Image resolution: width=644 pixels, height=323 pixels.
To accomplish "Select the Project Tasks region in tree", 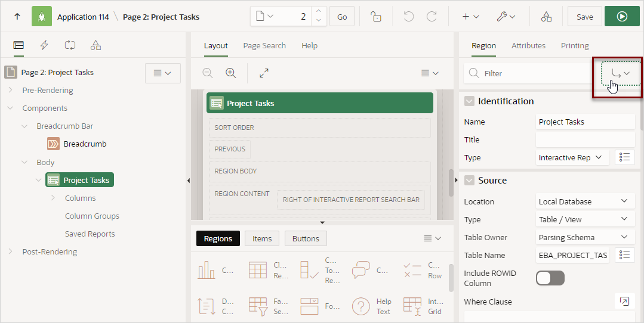I will coord(79,180).
